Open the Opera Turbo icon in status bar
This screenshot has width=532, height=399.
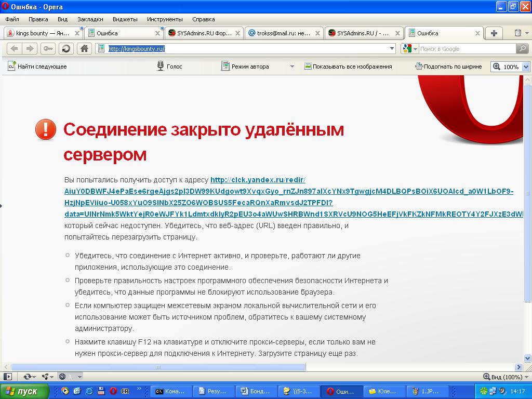pos(62,377)
